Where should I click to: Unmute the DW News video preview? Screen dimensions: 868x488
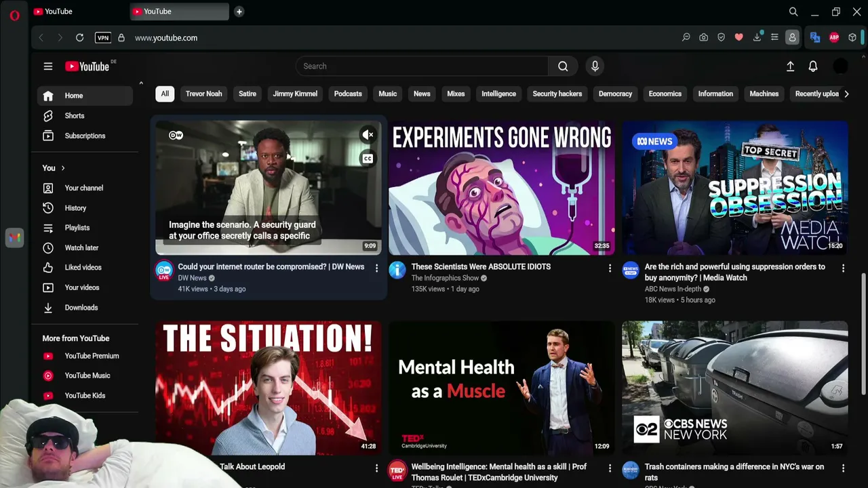click(368, 135)
